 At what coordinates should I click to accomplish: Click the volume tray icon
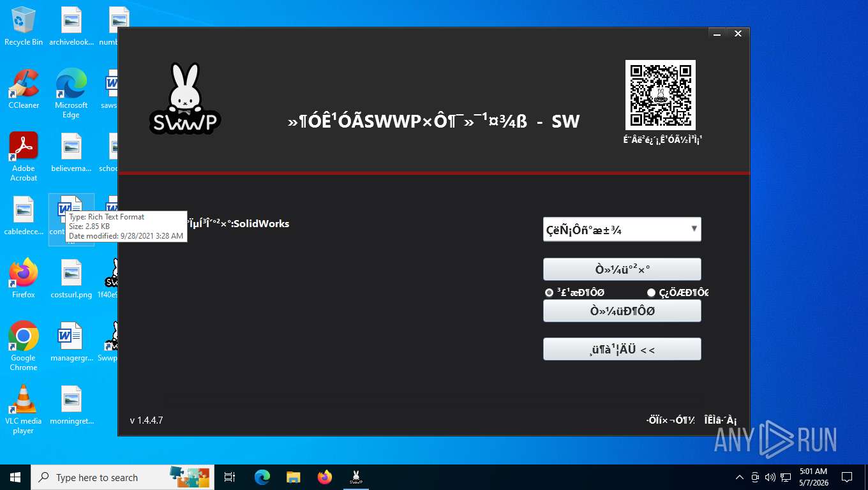[x=770, y=477]
